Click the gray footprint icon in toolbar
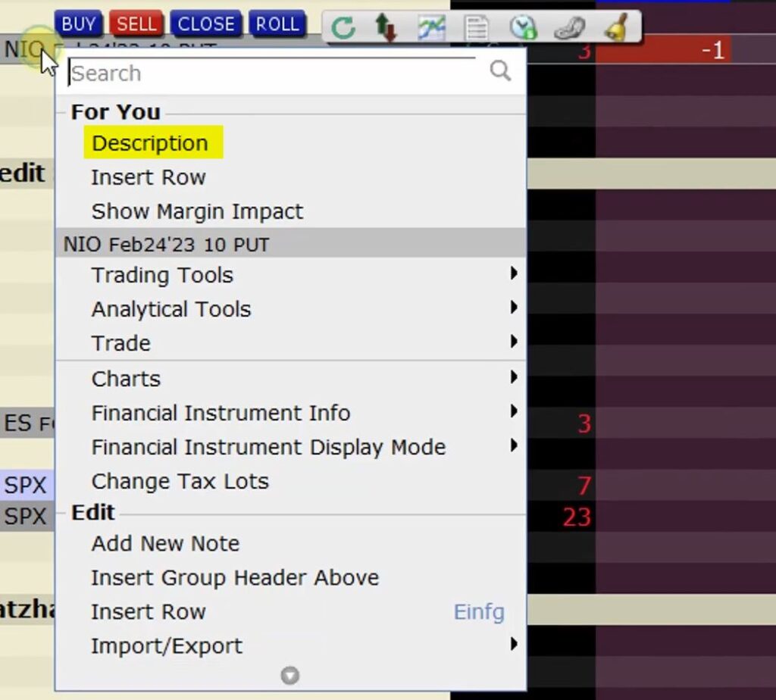The image size is (776, 700). click(568, 28)
